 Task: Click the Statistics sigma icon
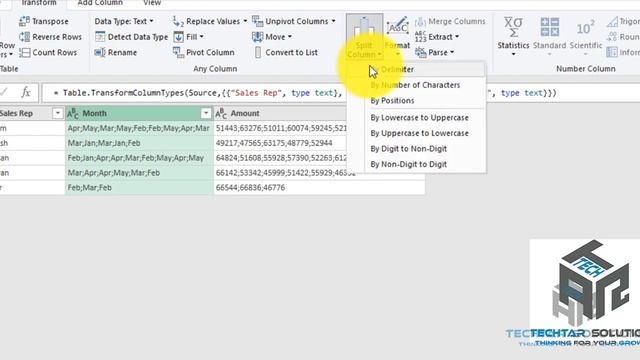[x=513, y=27]
